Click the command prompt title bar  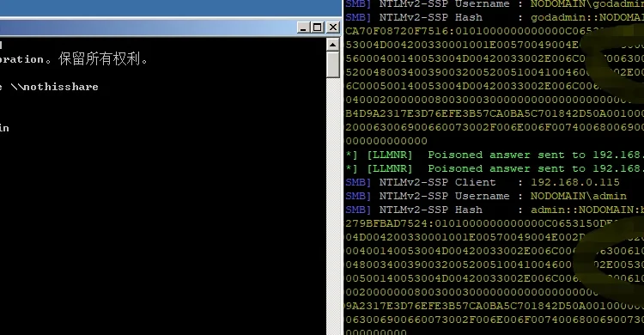148,27
